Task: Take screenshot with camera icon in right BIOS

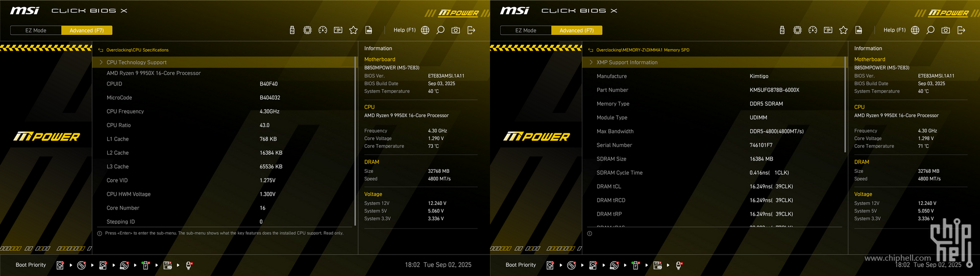Action: pos(946,30)
